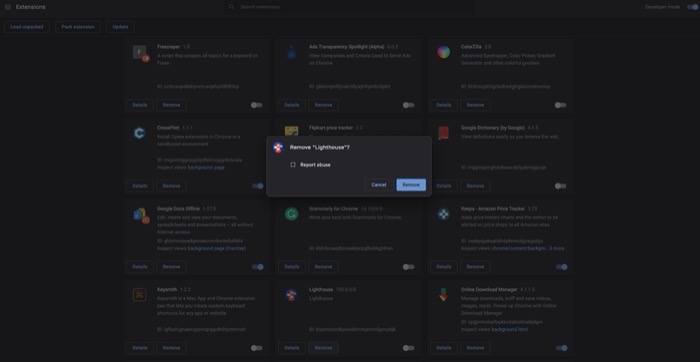
Task: Click the search magnifier icon
Action: tap(231, 7)
